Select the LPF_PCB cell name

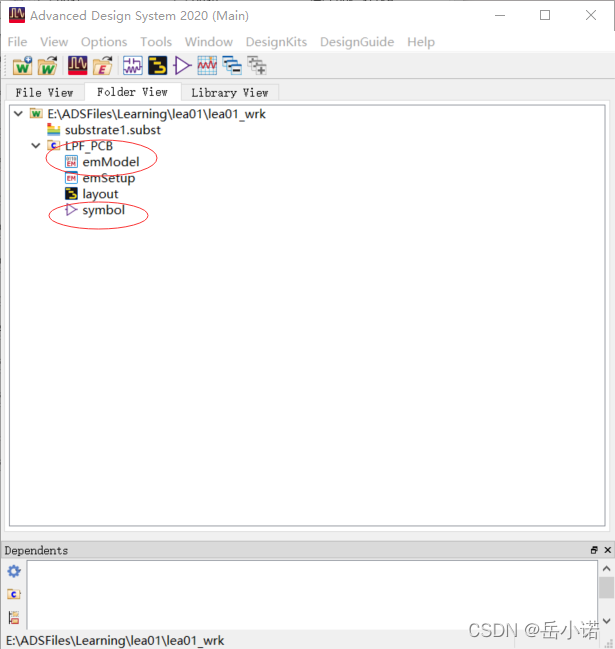pos(89,146)
